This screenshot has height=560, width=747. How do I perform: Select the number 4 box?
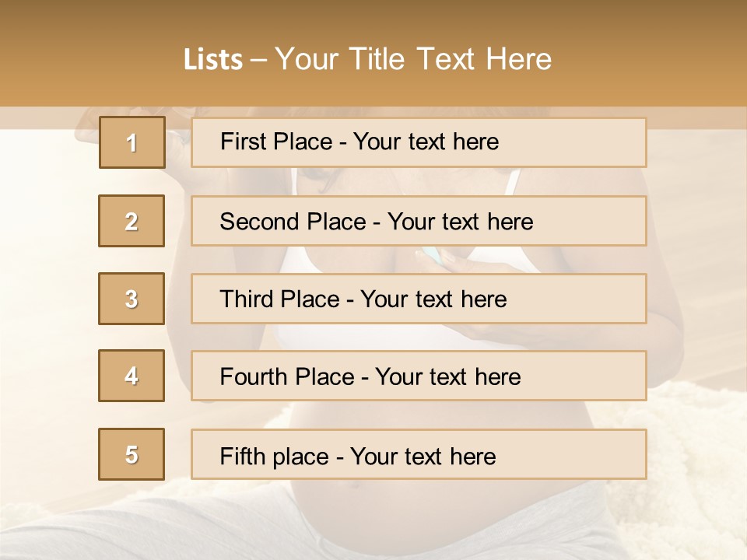click(x=132, y=376)
